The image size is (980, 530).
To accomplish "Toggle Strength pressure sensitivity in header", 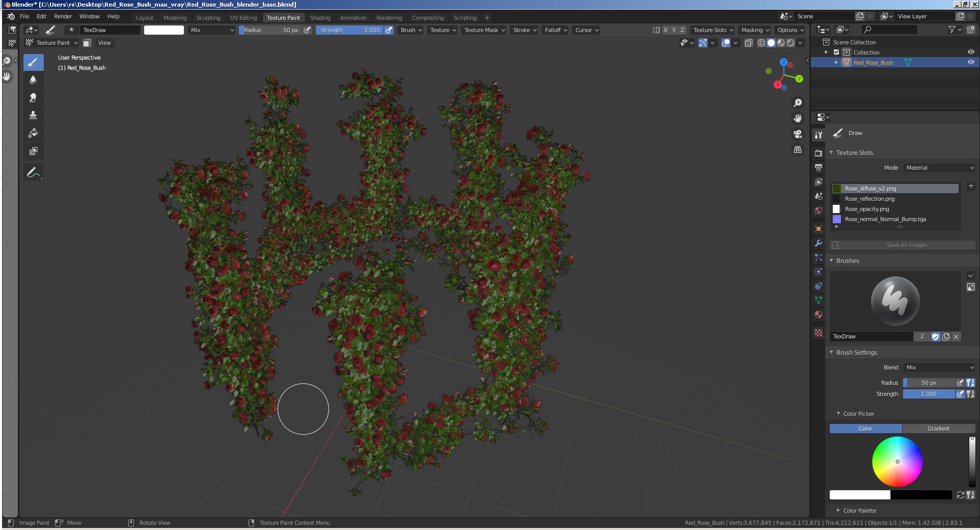I will [x=389, y=30].
